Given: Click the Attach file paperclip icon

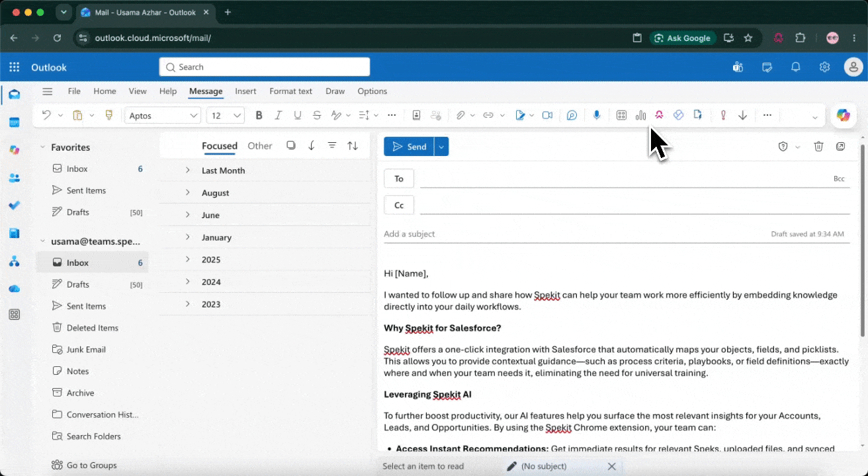Looking at the screenshot, I should tap(460, 115).
